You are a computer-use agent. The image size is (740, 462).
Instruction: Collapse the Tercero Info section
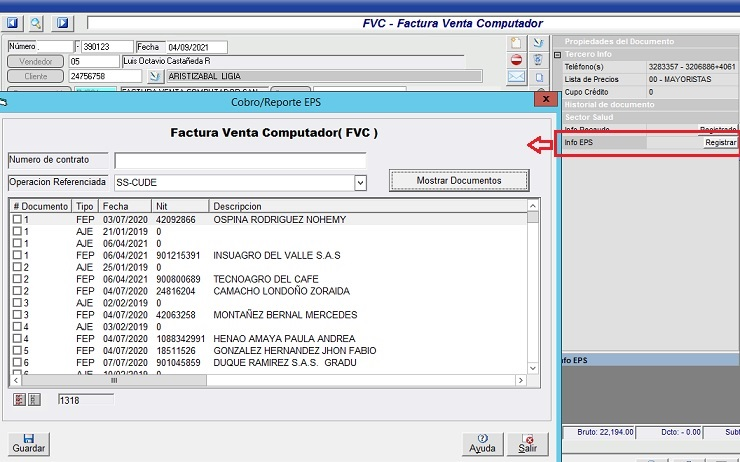click(x=557, y=54)
